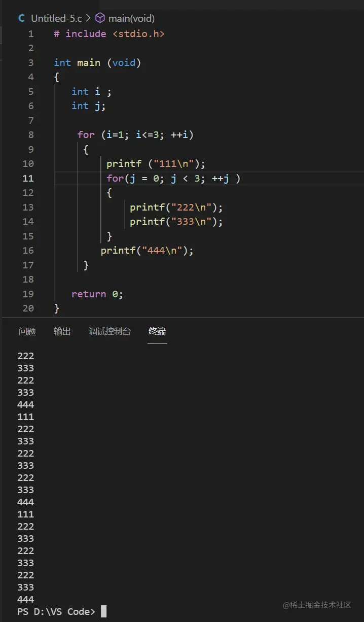The image size is (364, 622).
Task: Click the 'int i ;' declaration
Action: [x=91, y=92]
